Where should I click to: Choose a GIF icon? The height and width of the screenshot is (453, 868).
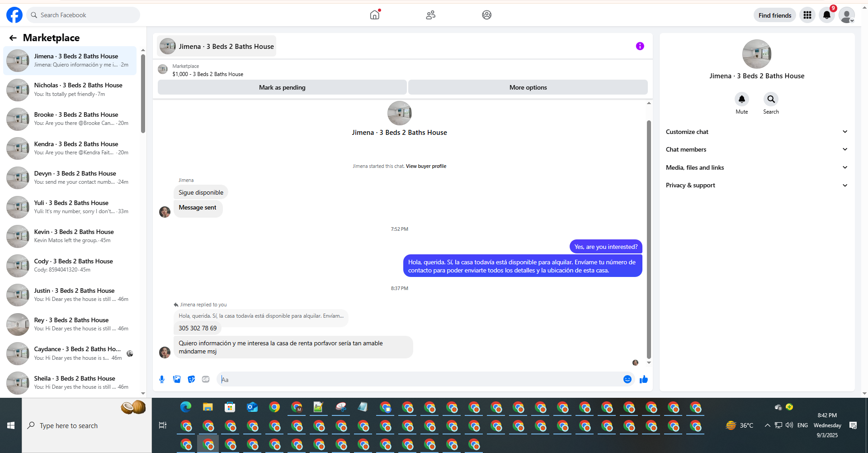click(x=206, y=379)
